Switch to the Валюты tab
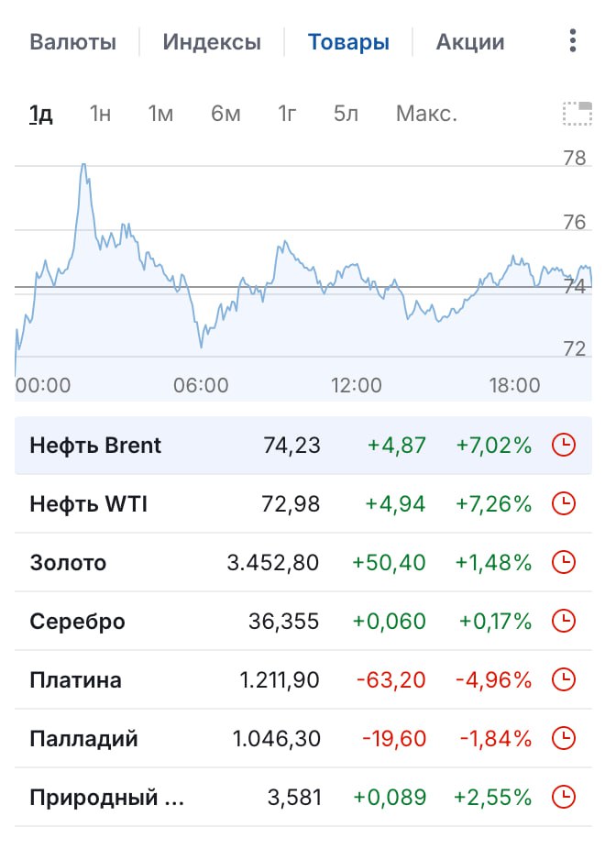The width and height of the screenshot is (616, 860). coord(73,42)
